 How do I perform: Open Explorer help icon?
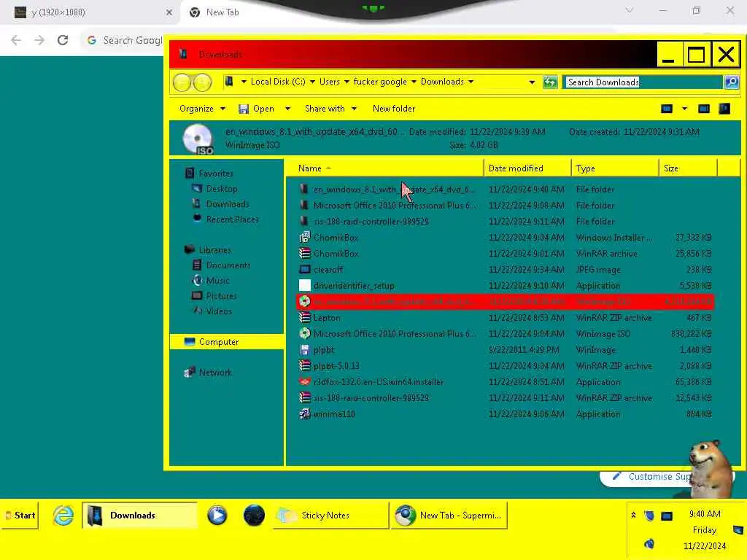click(724, 109)
